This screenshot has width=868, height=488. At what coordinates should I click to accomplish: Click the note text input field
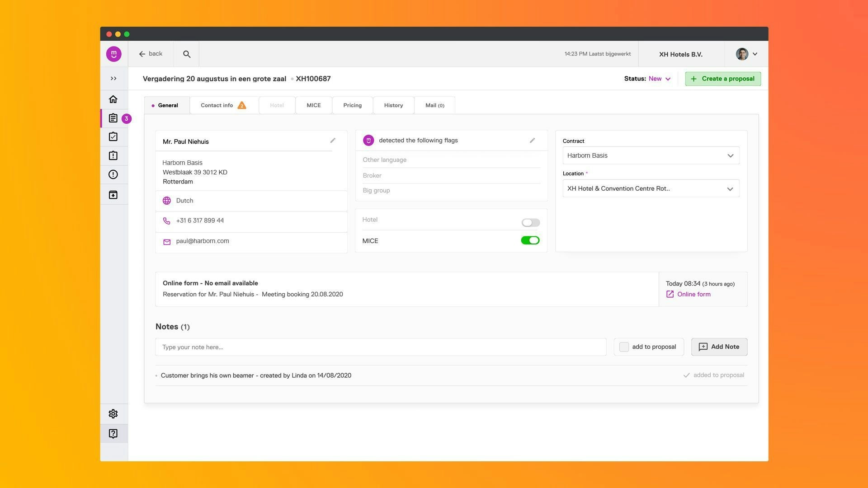380,347
